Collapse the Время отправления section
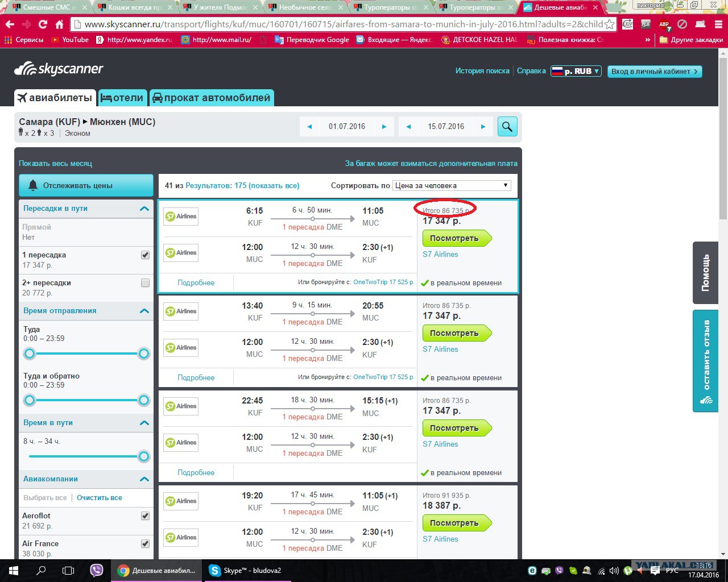This screenshot has width=728, height=582. [x=144, y=311]
